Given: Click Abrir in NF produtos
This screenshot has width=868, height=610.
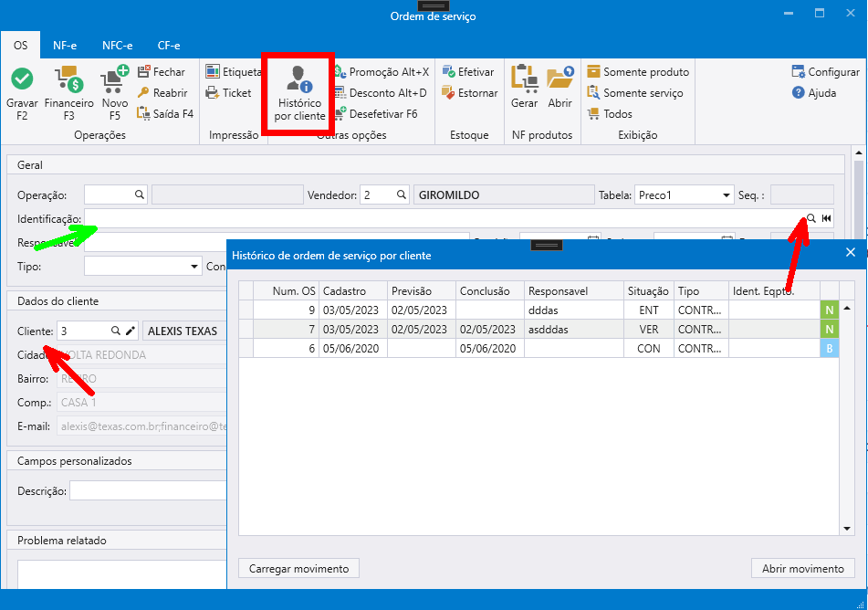Looking at the screenshot, I should tap(559, 87).
